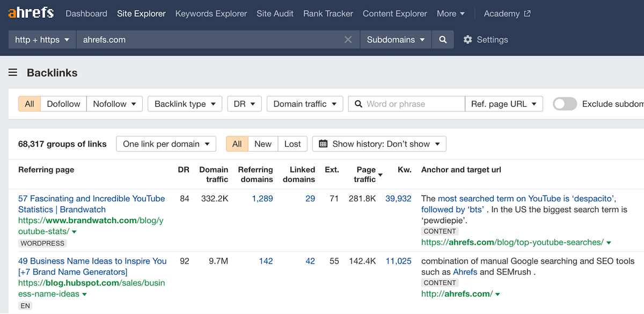Click the magnifier inside the Word or phrase filter
Screen dimensions: 644x314
coord(358,103)
